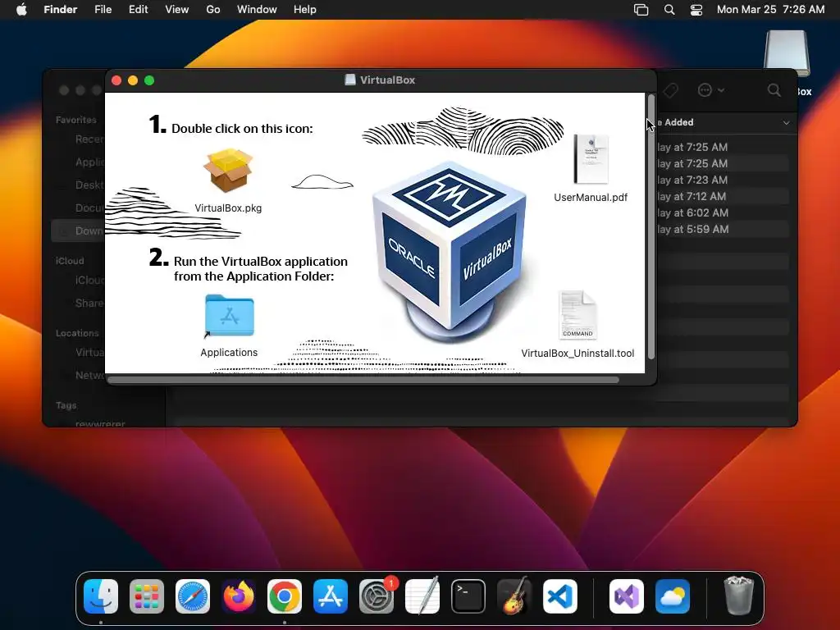840x630 pixels.
Task: Open the cloud weather app in the Dock
Action: (673, 596)
